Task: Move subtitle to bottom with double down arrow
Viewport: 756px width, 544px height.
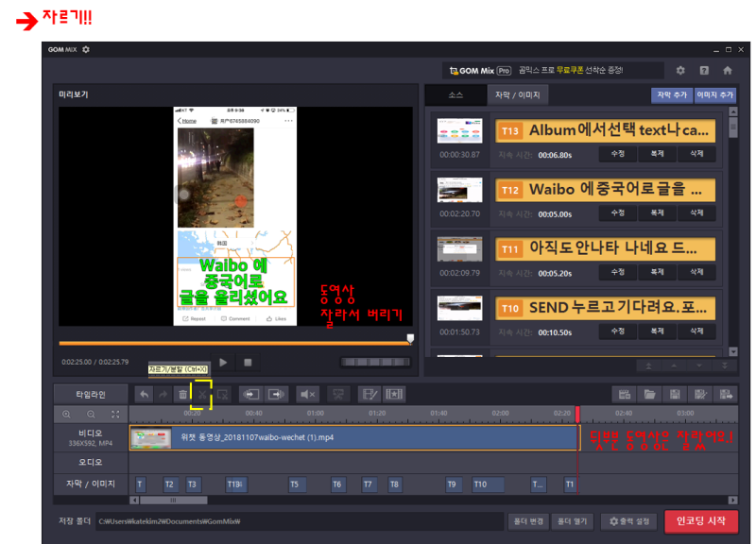Action: point(724,366)
